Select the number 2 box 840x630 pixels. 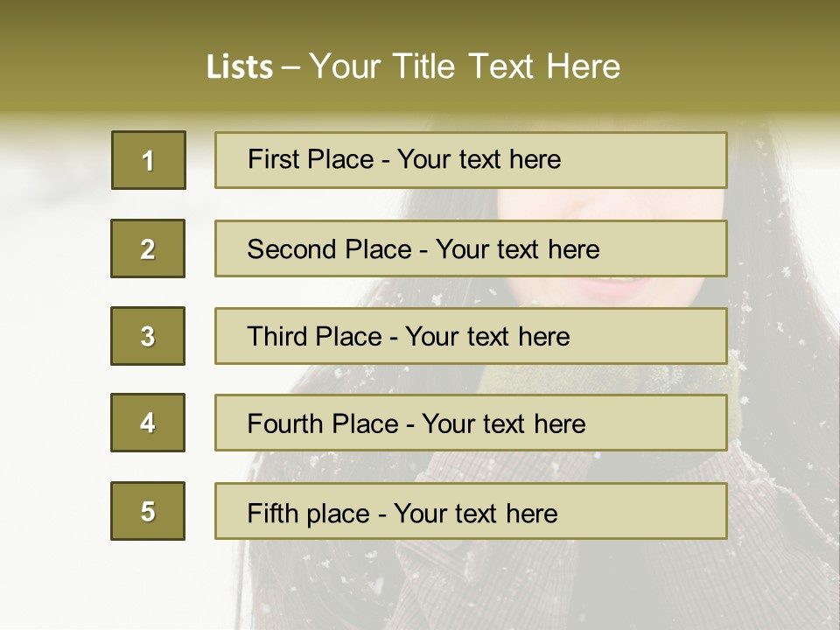pos(148,248)
